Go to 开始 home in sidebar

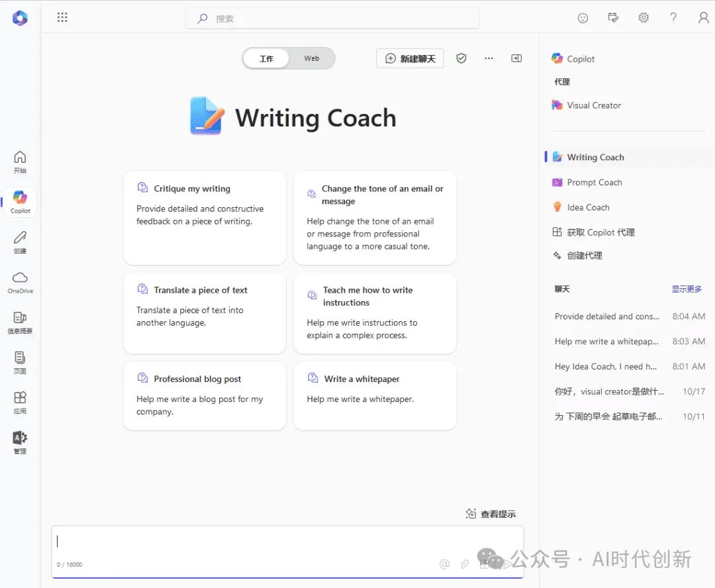(x=20, y=162)
